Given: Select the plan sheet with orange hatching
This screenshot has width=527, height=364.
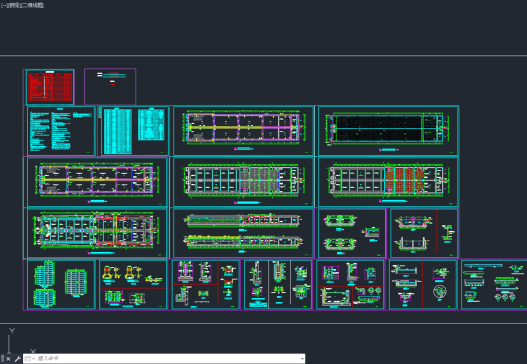Looking at the screenshot, I should [388, 182].
